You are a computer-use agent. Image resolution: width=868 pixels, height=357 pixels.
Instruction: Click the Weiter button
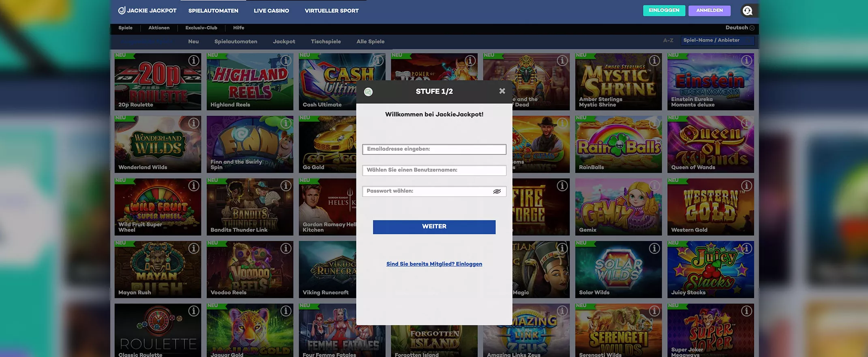(434, 227)
